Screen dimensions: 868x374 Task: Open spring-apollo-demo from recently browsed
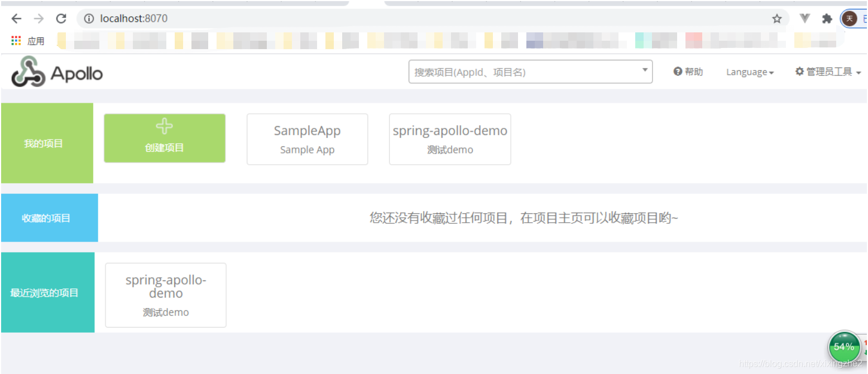[x=165, y=295]
